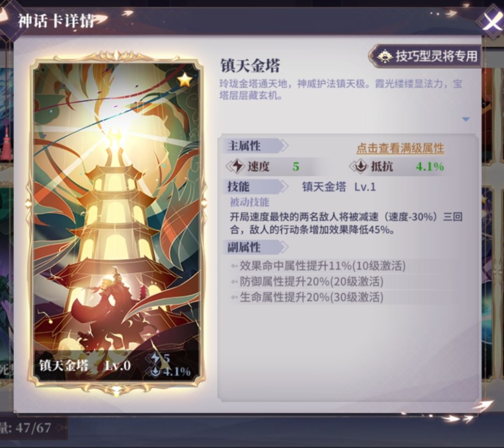Open the 点击查看满级属性 link
This screenshot has width=504, height=448.
tap(400, 148)
